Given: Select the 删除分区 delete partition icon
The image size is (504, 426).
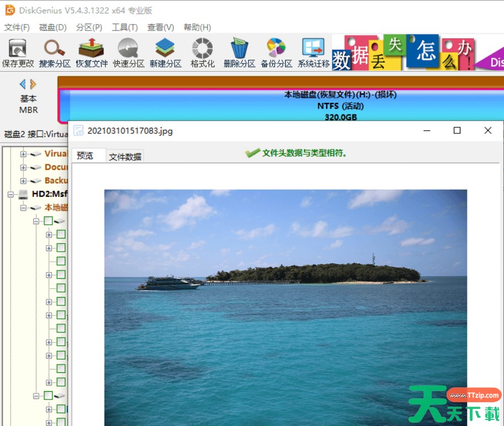Looking at the screenshot, I should [x=239, y=53].
